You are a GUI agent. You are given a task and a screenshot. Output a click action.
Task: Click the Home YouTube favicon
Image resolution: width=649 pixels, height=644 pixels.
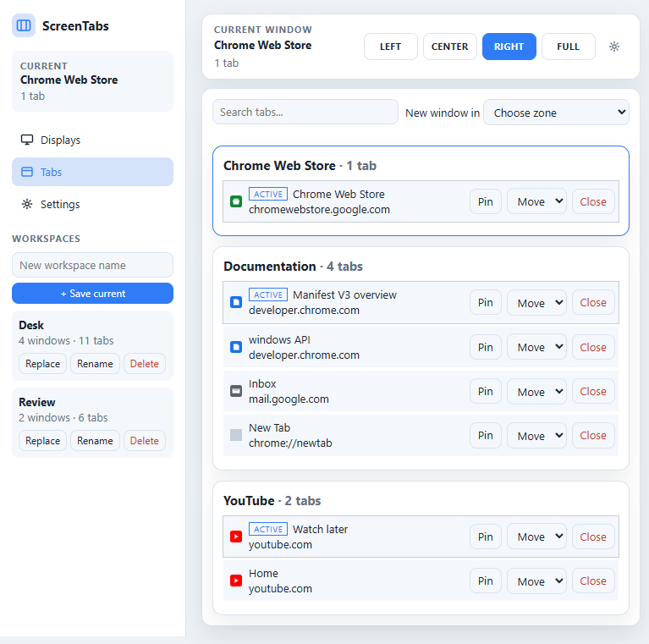tap(236, 581)
